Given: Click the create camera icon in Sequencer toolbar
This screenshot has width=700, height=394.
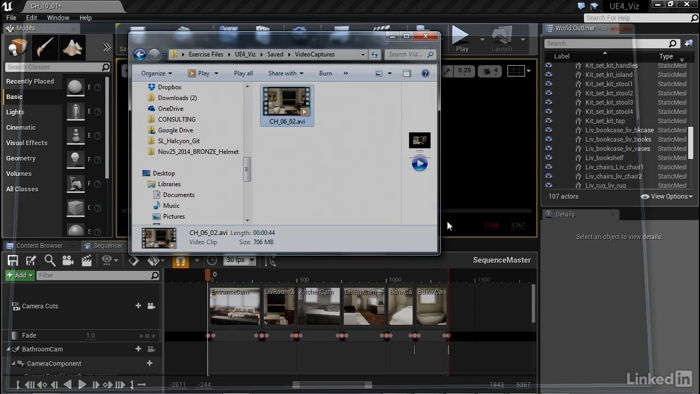Looking at the screenshot, I should click(x=68, y=261).
